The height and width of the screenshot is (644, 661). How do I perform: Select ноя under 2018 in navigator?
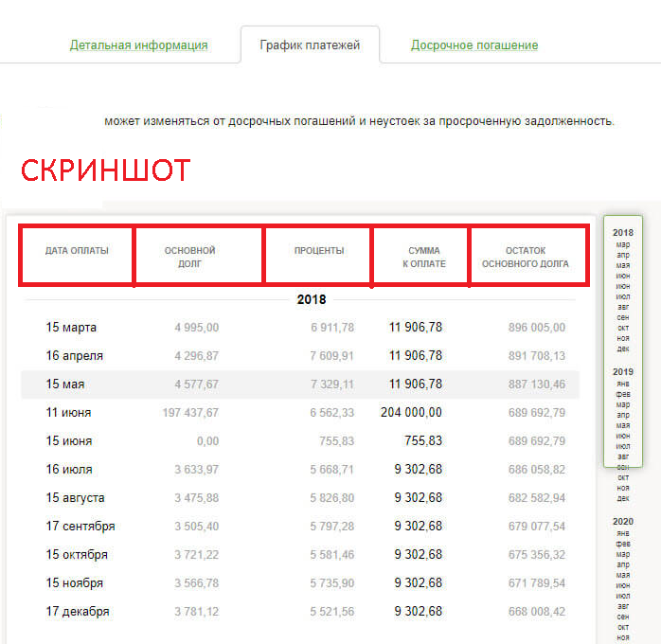coord(622,338)
